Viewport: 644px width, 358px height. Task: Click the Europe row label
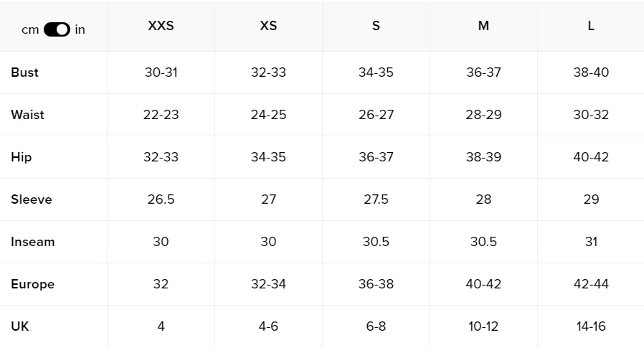coord(33,284)
